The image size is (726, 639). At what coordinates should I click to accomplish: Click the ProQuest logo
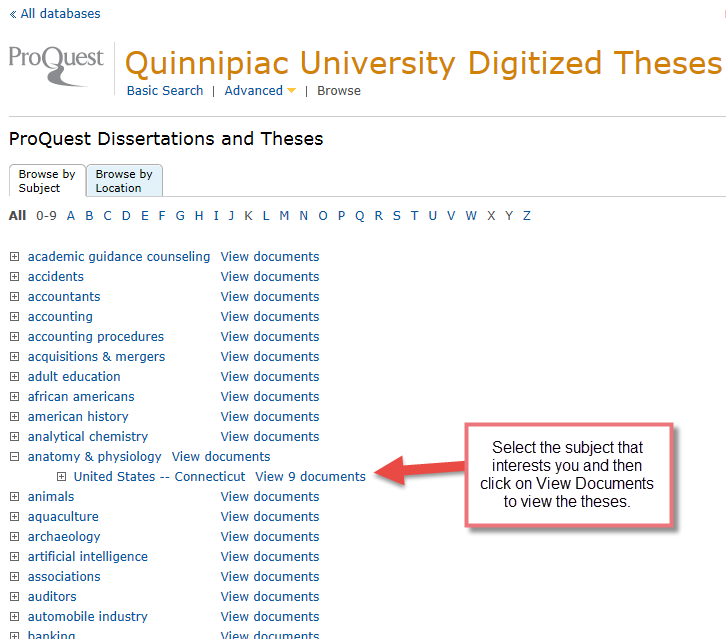tap(56, 66)
